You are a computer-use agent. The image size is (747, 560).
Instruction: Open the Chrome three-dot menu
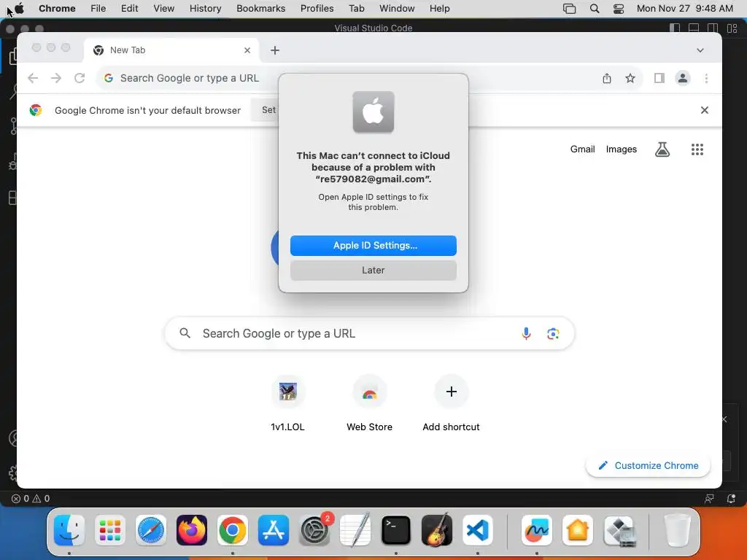click(x=706, y=78)
